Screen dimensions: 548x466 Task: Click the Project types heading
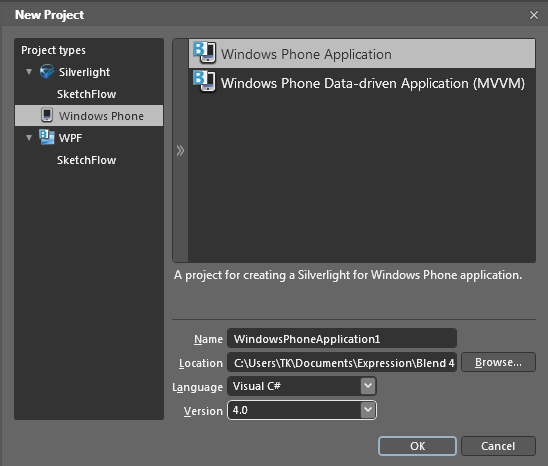tap(53, 50)
